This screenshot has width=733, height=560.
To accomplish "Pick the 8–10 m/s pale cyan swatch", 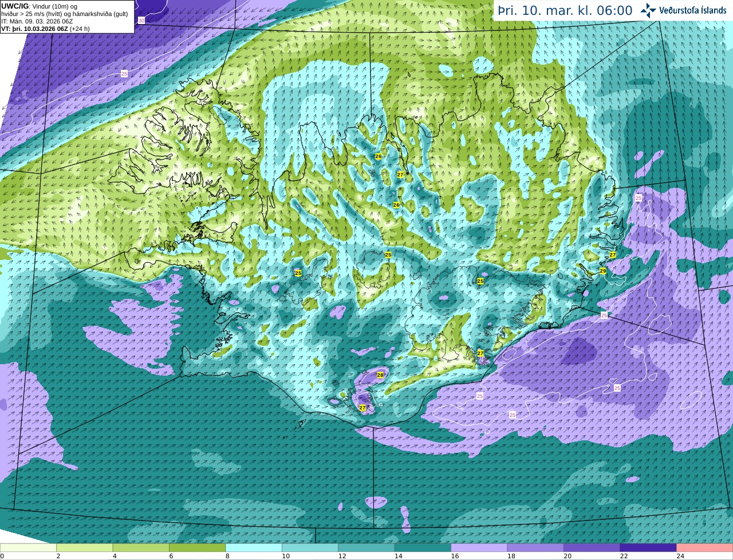I will (x=254, y=547).
